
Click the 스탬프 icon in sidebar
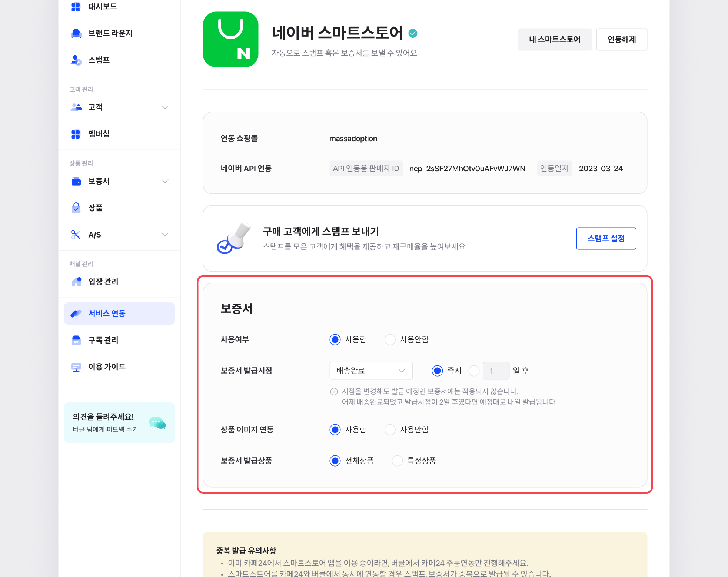(x=76, y=60)
